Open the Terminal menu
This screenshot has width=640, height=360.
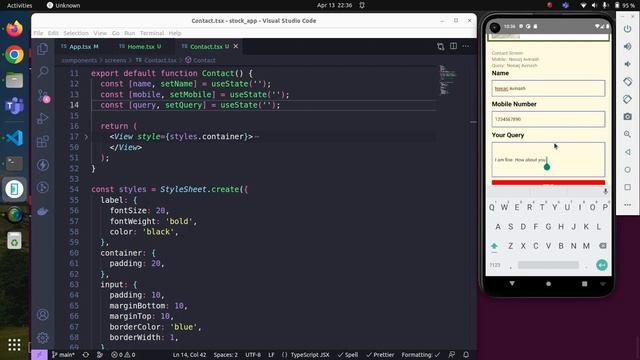[151, 33]
